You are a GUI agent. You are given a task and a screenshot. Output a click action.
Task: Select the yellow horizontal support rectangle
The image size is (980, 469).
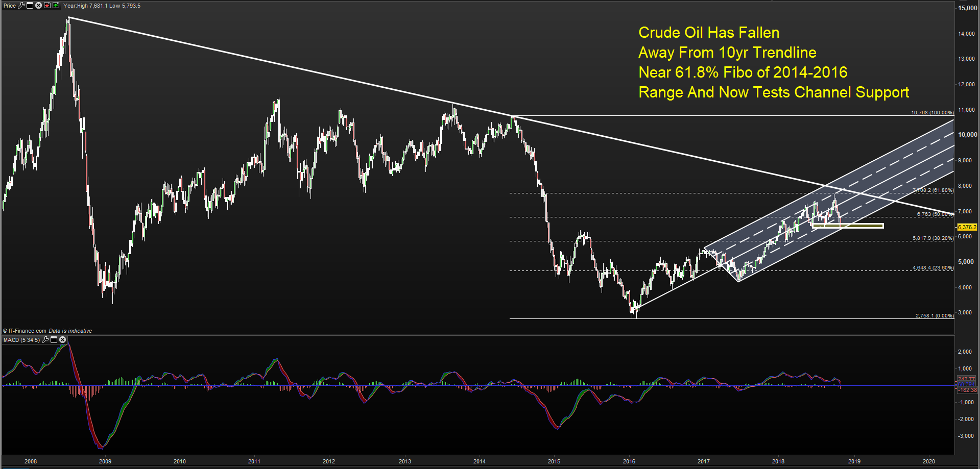tap(848, 226)
